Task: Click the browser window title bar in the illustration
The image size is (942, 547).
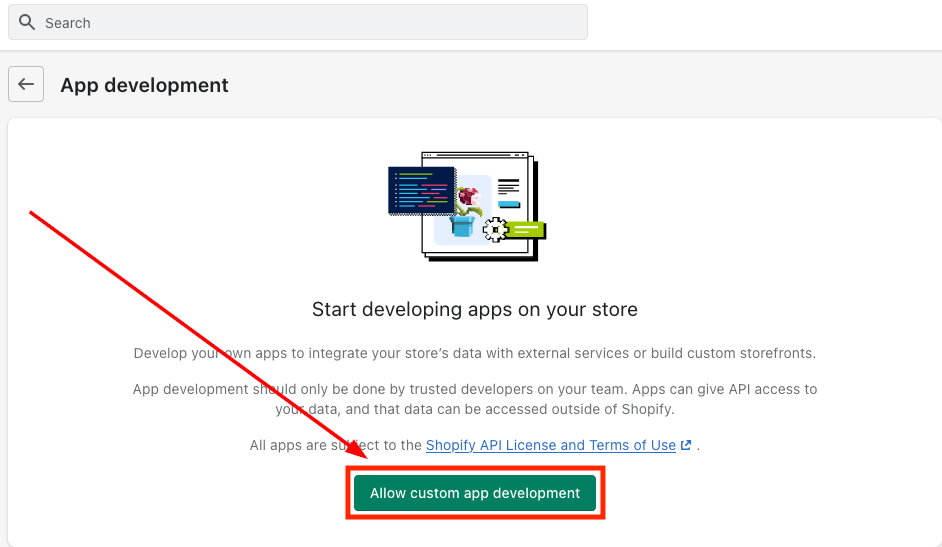Action: click(475, 157)
